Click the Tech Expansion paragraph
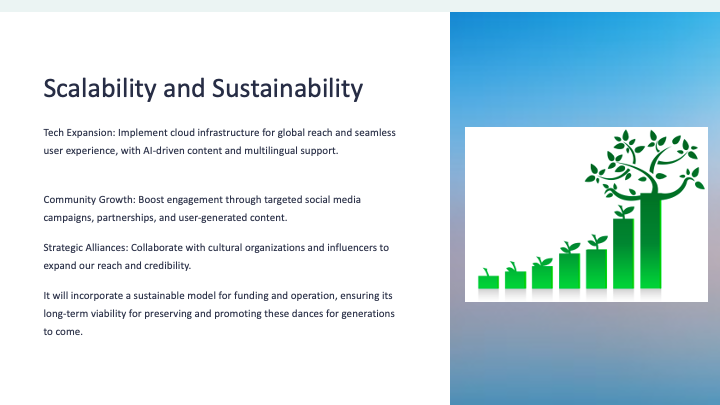Screen dimensions: 720x405 (219, 141)
